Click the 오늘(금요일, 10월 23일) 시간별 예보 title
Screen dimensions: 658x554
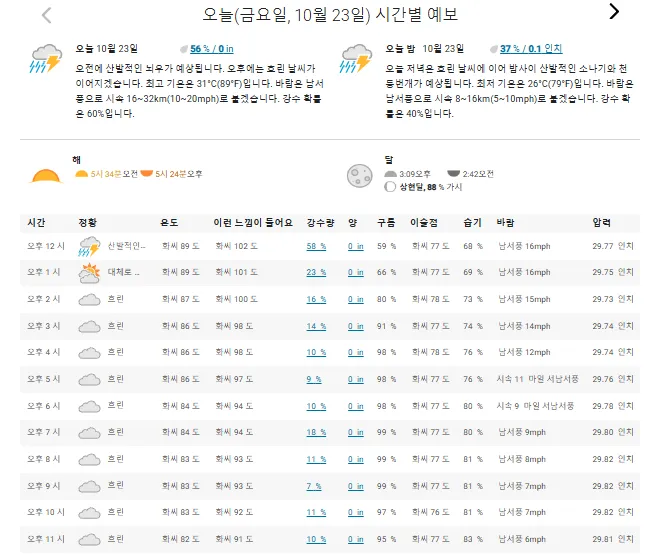330,15
